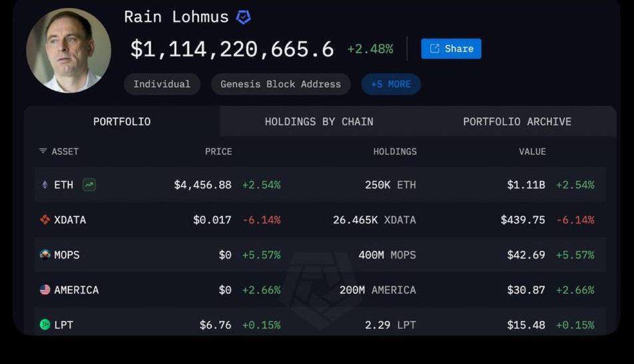Viewport: 634px width, 364px height.
Task: Sort by the PRICE column header
Action: [x=218, y=152]
